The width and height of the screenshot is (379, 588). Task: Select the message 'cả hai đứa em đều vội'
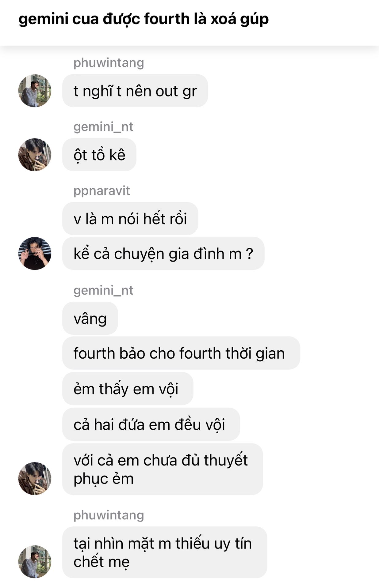(x=151, y=424)
